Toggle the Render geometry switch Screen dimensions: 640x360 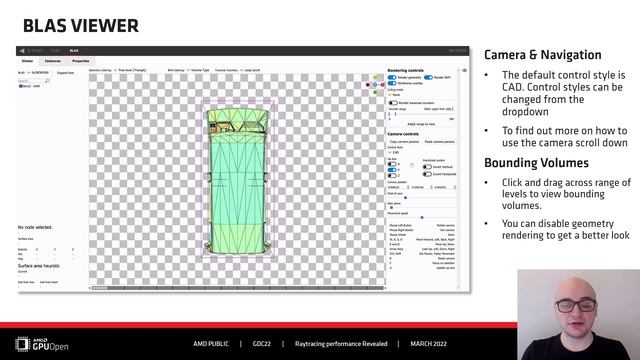(392, 77)
